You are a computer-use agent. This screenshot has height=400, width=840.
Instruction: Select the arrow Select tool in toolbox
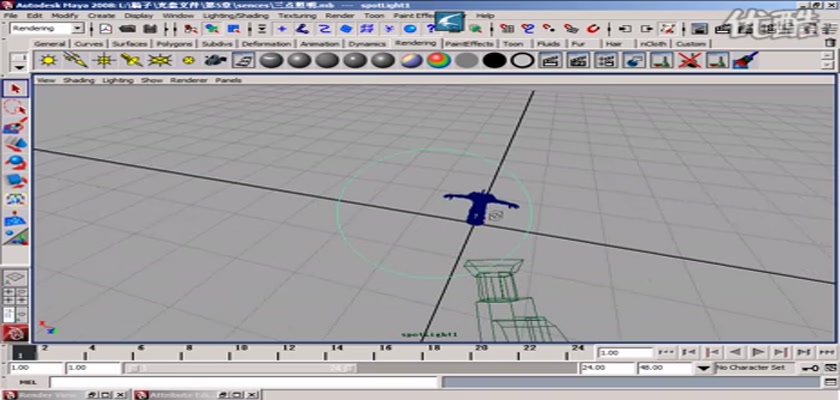(16, 88)
